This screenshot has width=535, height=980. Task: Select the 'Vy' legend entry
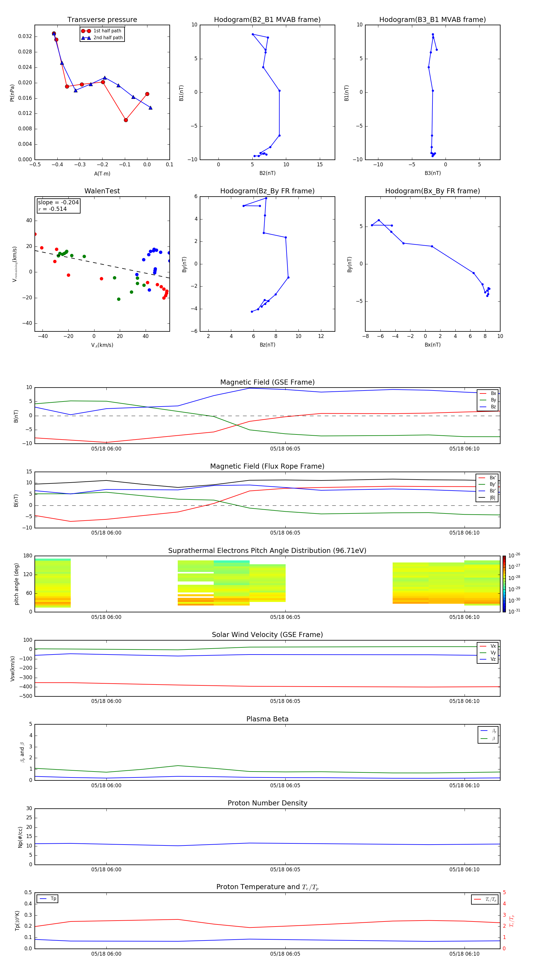point(488,653)
